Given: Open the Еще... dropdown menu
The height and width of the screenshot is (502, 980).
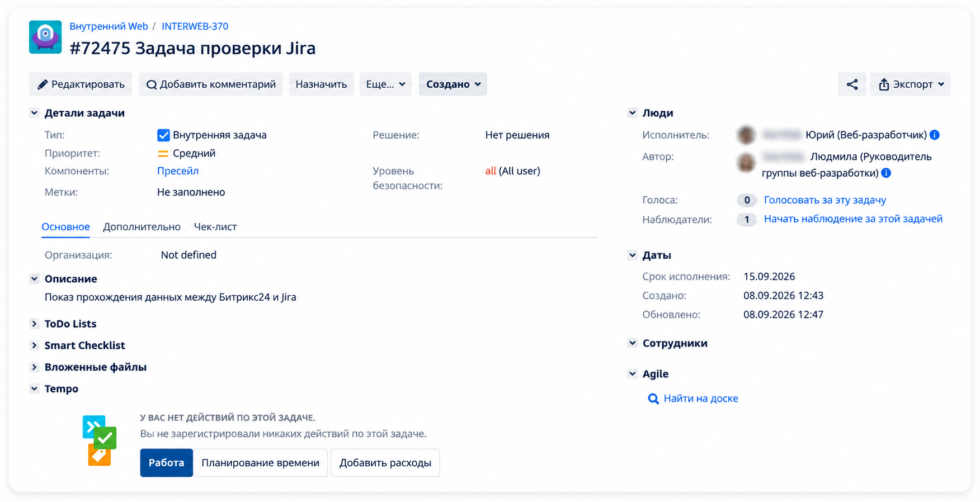Looking at the screenshot, I should [x=385, y=84].
